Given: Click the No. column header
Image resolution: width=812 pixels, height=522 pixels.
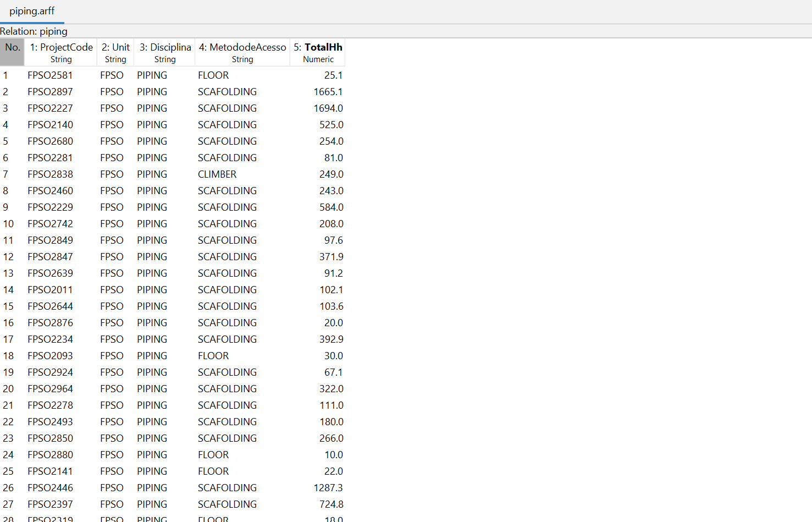Looking at the screenshot, I should [x=12, y=52].
